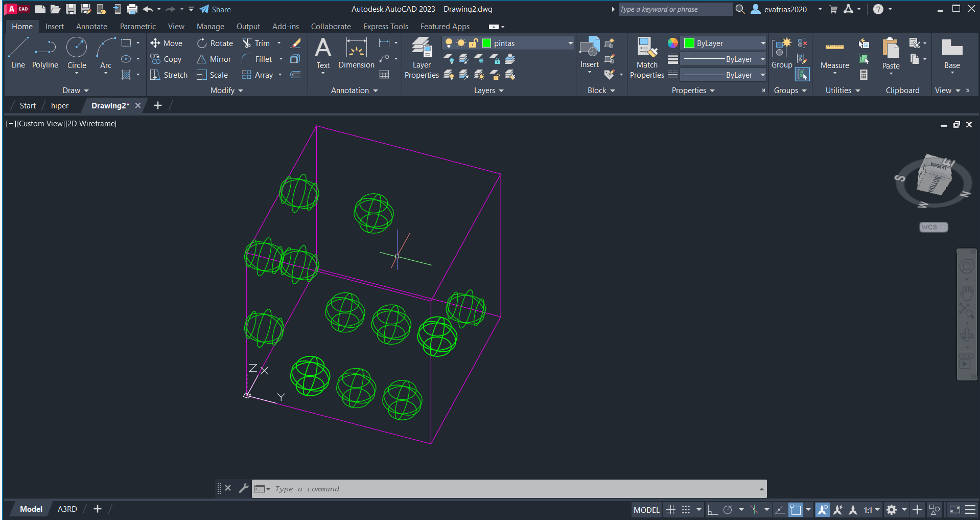Viewport: 980px width, 520px height.
Task: Expand the ByLayer color dropdown
Action: pos(763,43)
